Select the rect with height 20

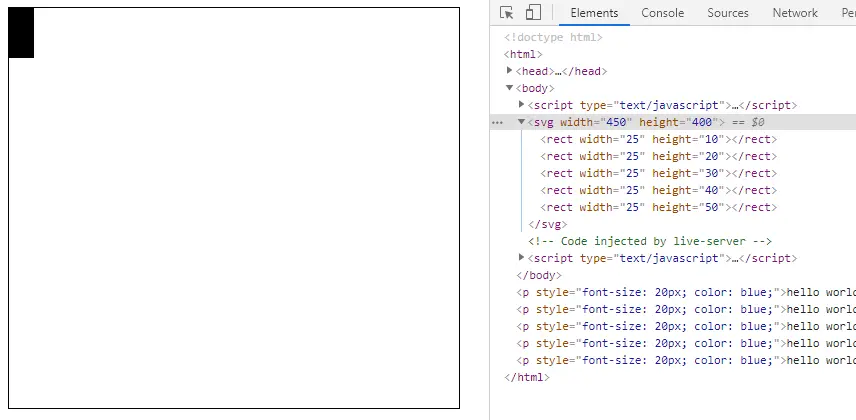[658, 156]
